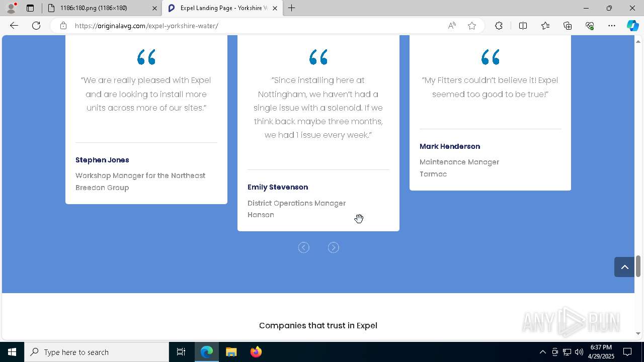Open the Copilot sidebar
Image resolution: width=644 pixels, height=362 pixels.
pyautogui.click(x=632, y=26)
